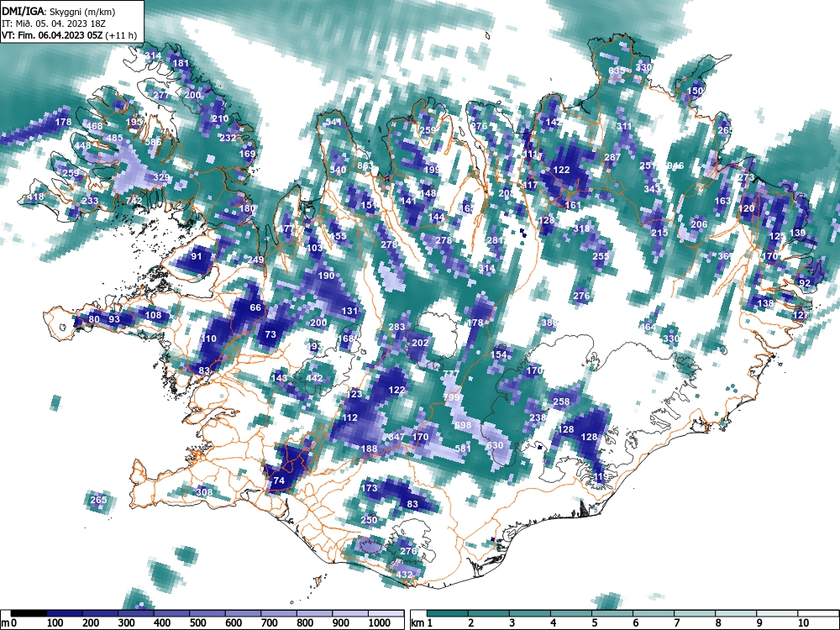Click the map value 388
Screen dimensions: 840x630
pyautogui.click(x=549, y=323)
